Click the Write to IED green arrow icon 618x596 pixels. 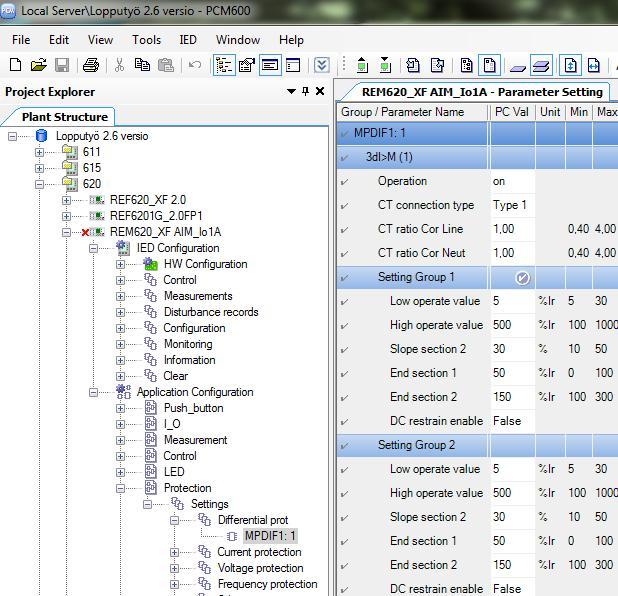click(x=362, y=65)
